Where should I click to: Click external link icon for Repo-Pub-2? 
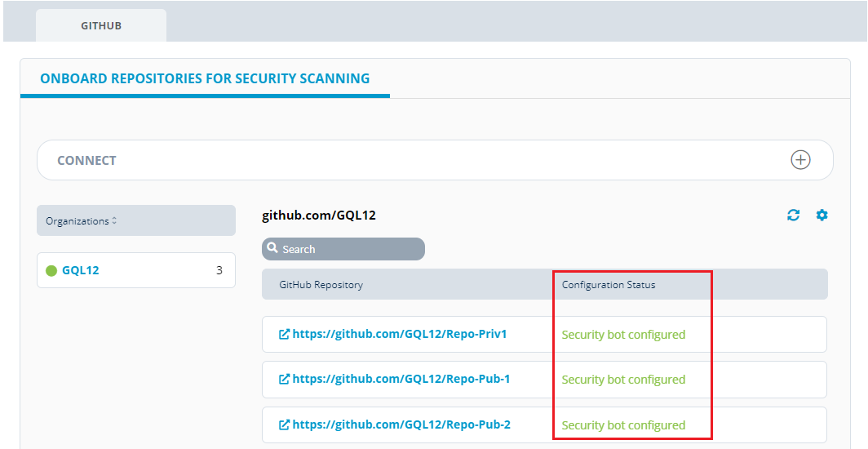(284, 425)
